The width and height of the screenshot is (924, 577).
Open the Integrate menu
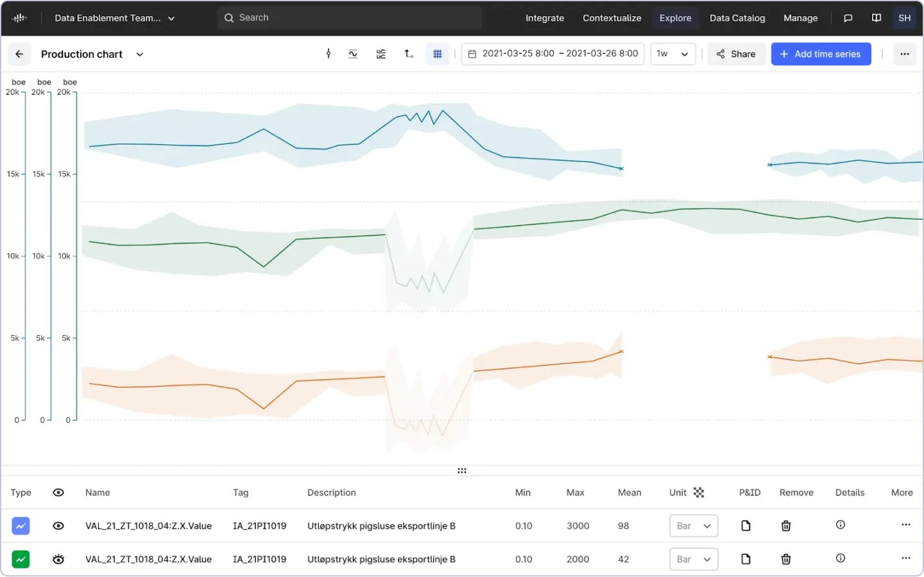point(545,18)
